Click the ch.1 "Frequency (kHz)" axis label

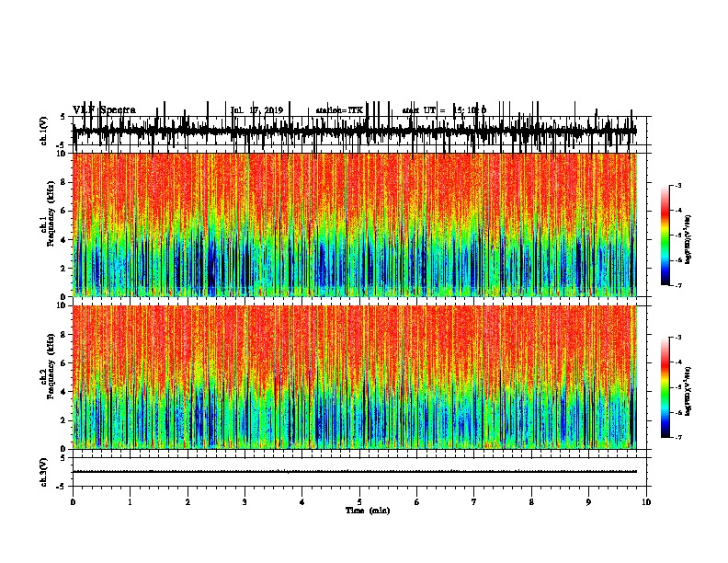(51, 213)
